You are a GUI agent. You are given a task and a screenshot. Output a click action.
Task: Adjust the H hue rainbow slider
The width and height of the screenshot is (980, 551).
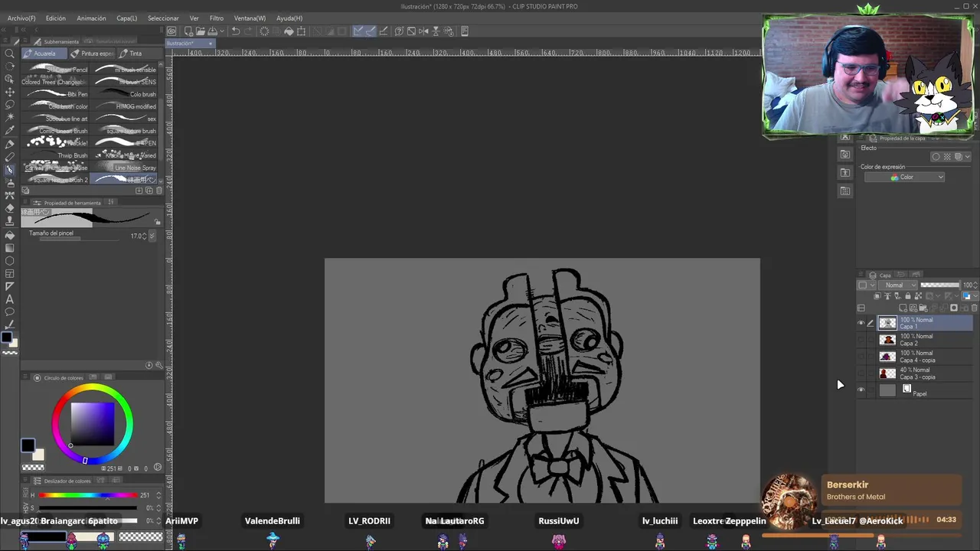point(88,495)
